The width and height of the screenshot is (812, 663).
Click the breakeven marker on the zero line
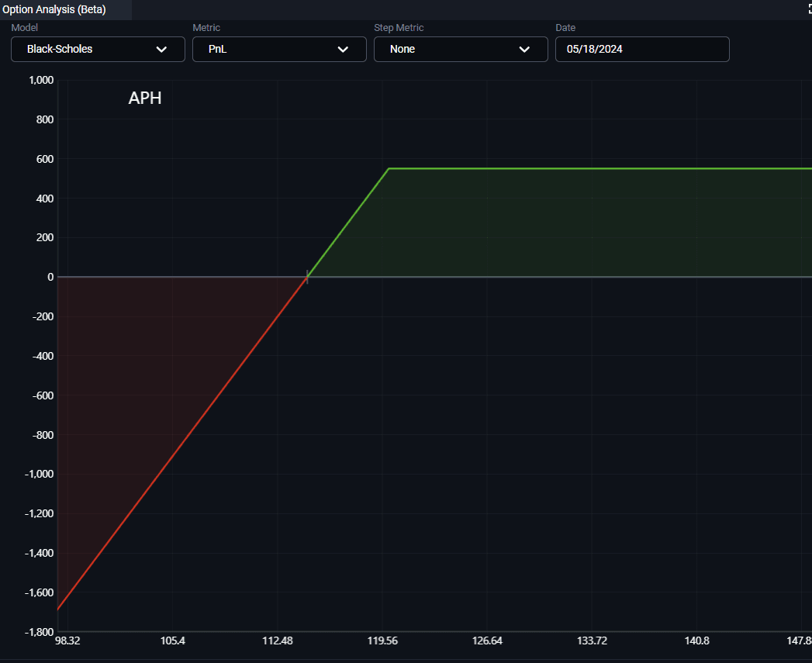click(x=307, y=277)
